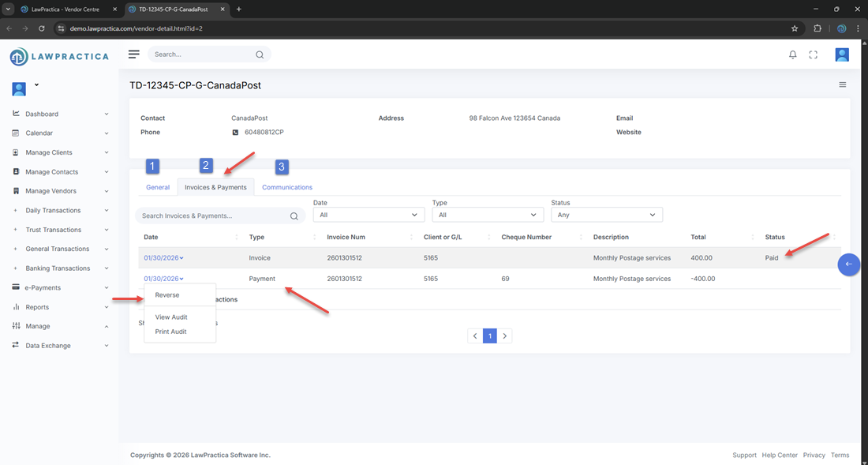This screenshot has width=868, height=465.
Task: Open the Date filter dropdown
Action: (369, 215)
